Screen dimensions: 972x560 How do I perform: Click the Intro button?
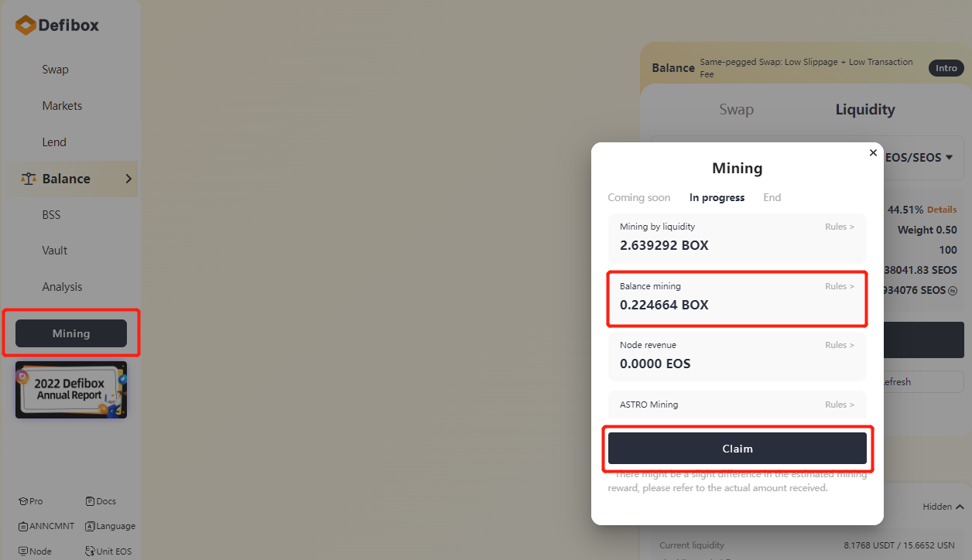click(x=946, y=68)
